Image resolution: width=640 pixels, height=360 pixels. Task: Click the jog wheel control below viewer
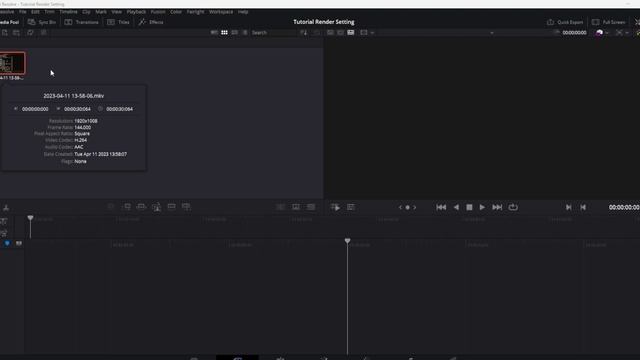pos(407,207)
